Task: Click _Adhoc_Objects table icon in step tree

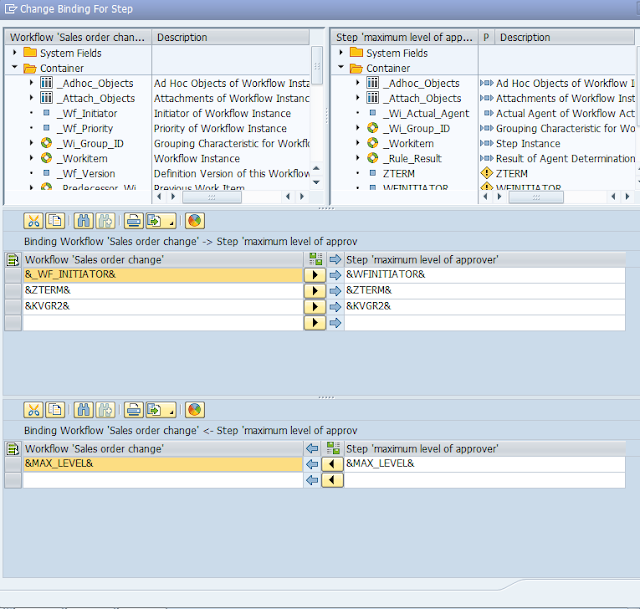Action: (x=373, y=83)
